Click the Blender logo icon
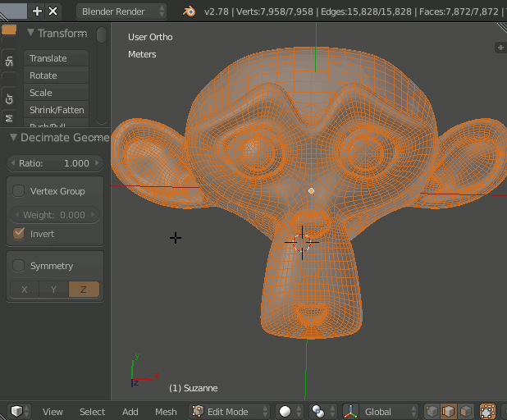Viewport: 507px width, 420px height. pos(190,11)
